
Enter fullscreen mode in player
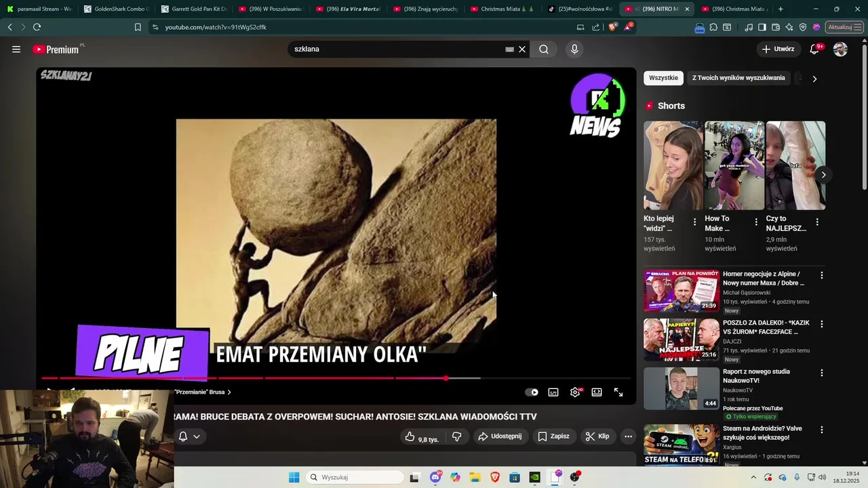(618, 392)
